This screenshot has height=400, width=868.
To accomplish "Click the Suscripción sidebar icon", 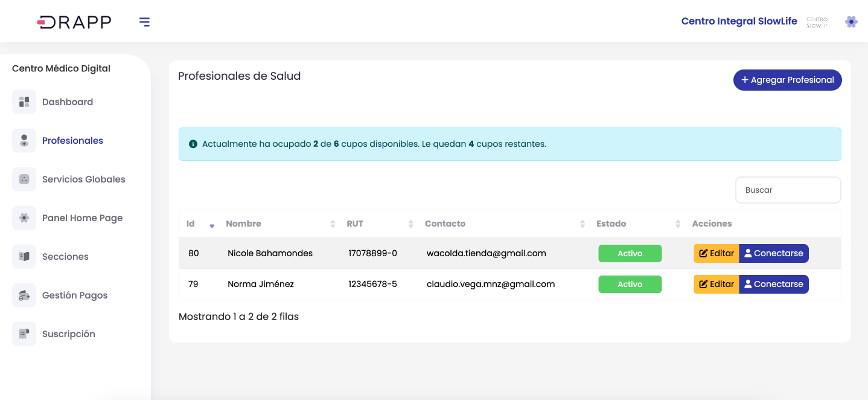I will [x=24, y=334].
